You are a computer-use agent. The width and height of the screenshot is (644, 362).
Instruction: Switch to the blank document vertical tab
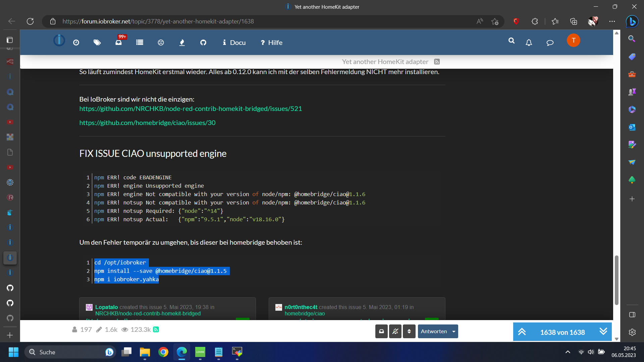[10, 152]
